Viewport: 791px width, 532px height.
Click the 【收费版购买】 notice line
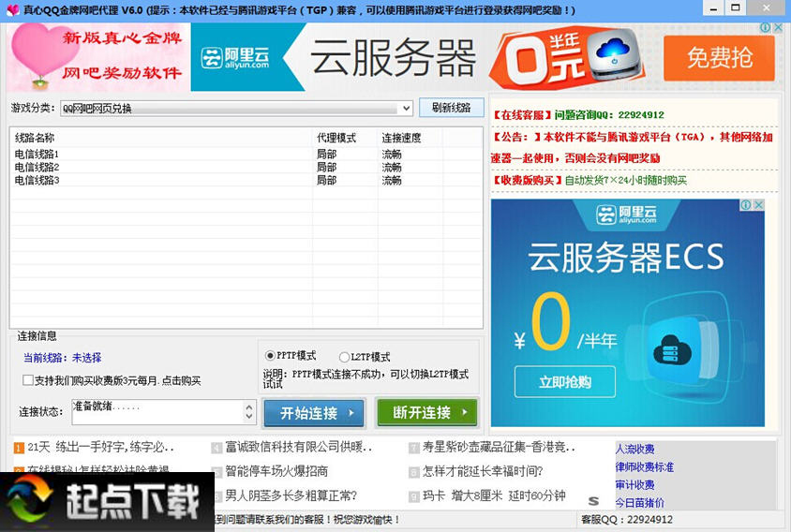[590, 181]
